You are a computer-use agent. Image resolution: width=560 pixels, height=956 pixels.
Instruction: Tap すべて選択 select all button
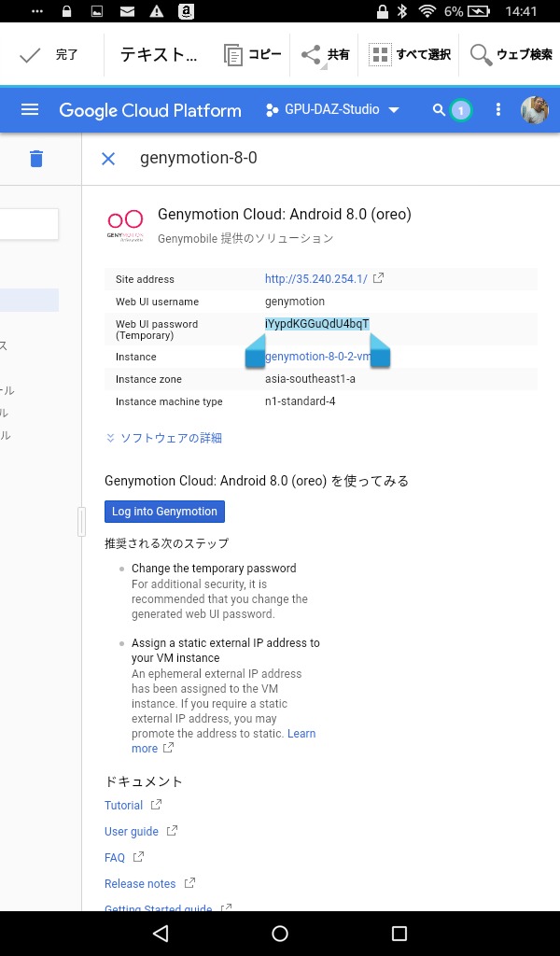coord(410,55)
